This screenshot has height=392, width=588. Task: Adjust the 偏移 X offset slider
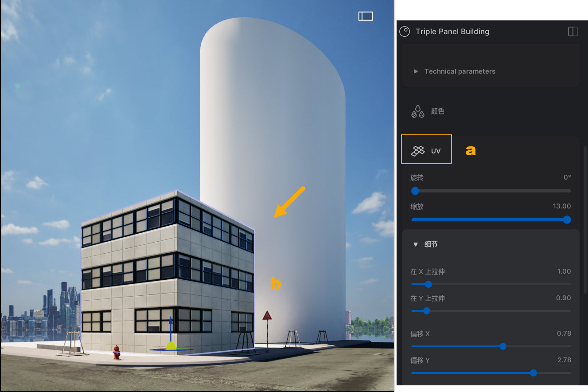[491, 346]
